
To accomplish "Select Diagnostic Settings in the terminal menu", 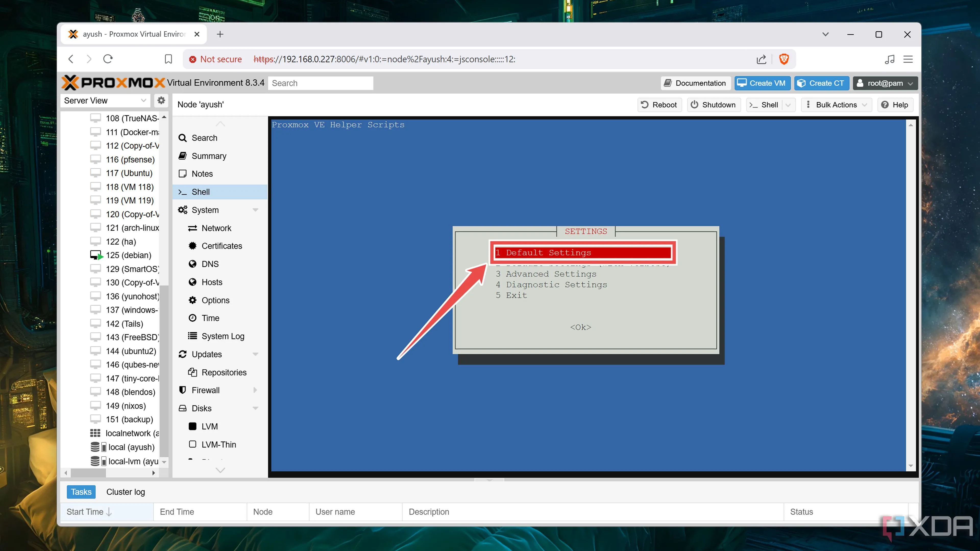I will (551, 284).
